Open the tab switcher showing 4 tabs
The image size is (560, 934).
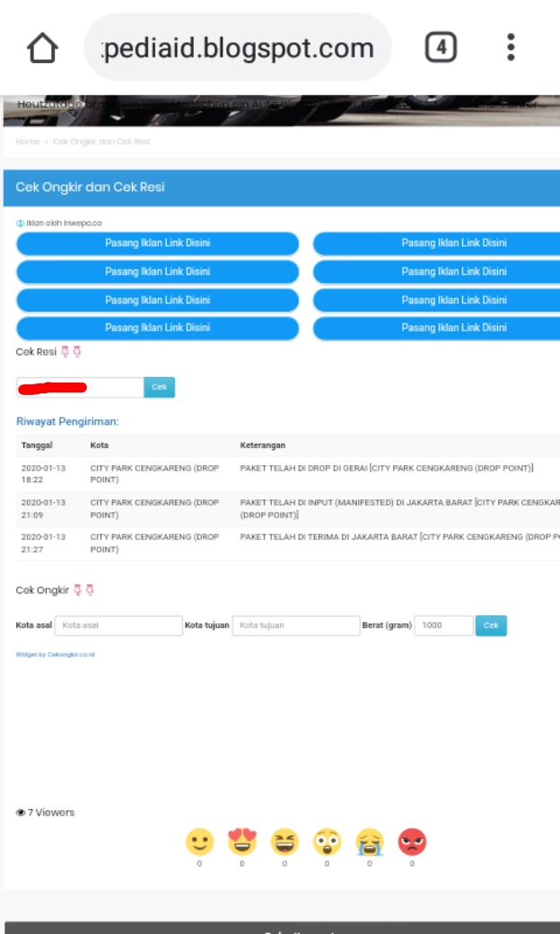tap(441, 48)
